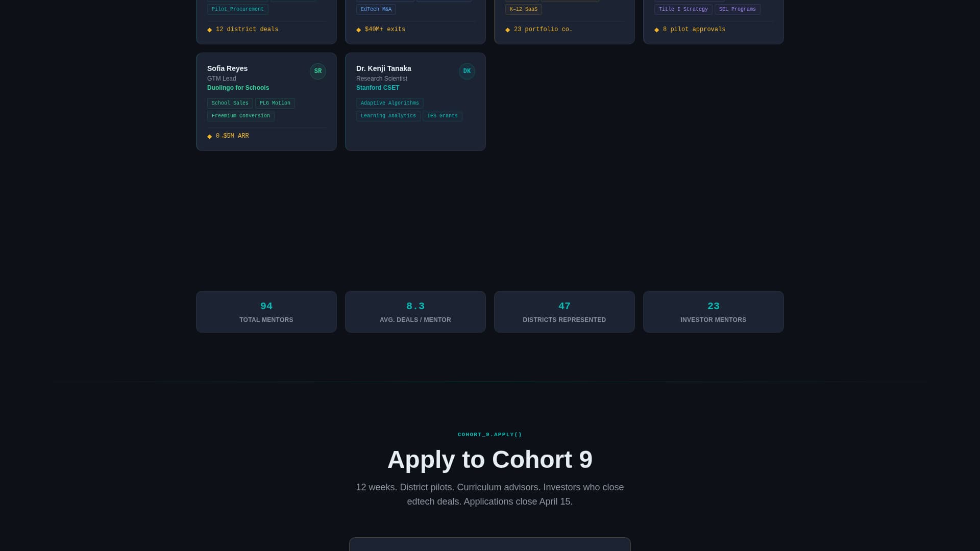Image resolution: width=980 pixels, height=551 pixels.
Task: Click Stanford CSET organization label
Action: pos(378,88)
